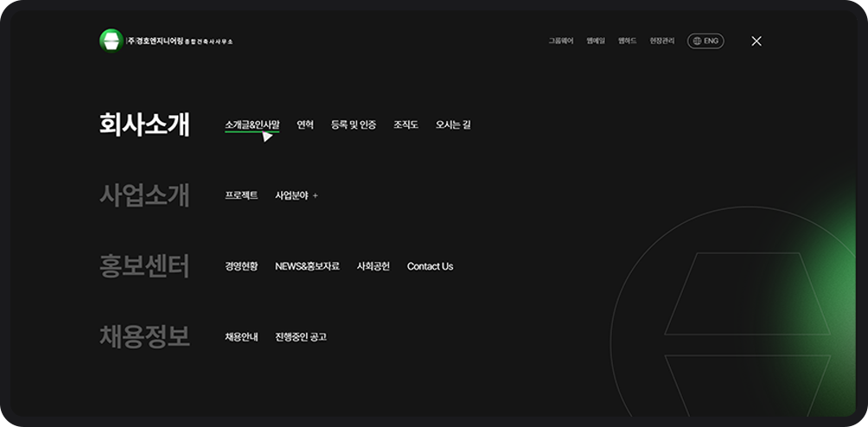Select the 사업소개 main heading

click(144, 195)
